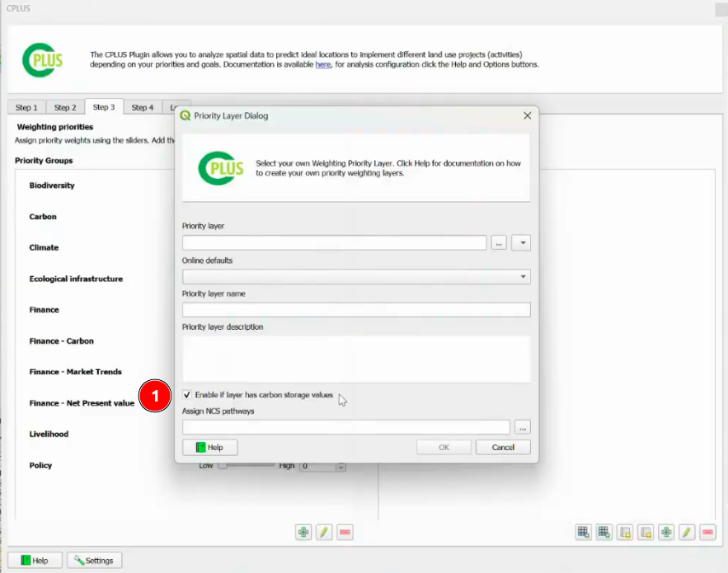Click the red remove priority group icon
This screenshot has width=728, height=573.
pyautogui.click(x=345, y=532)
